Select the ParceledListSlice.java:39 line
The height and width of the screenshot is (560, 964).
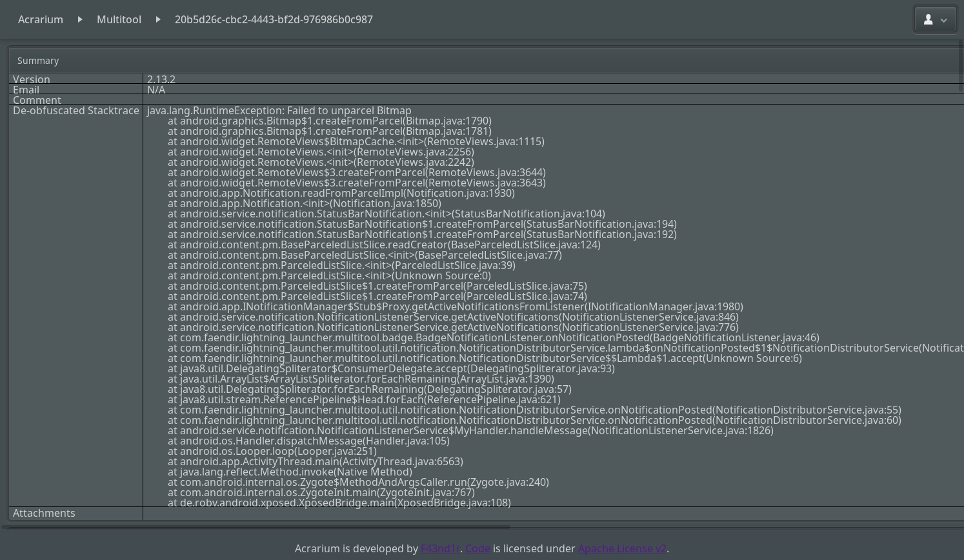click(x=341, y=265)
